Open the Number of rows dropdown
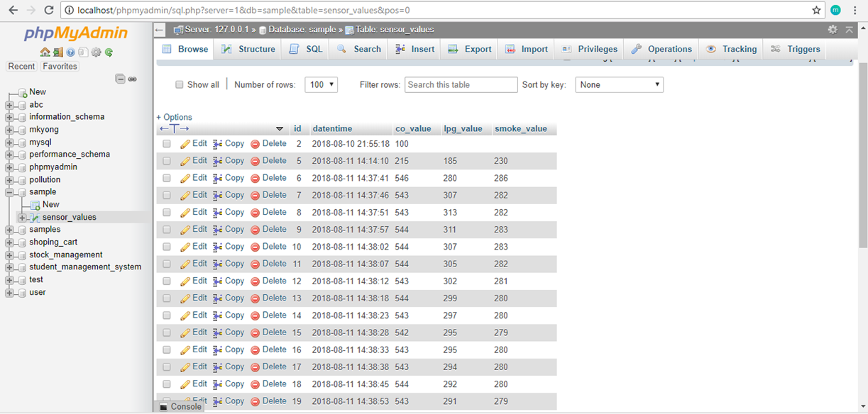 click(x=321, y=85)
